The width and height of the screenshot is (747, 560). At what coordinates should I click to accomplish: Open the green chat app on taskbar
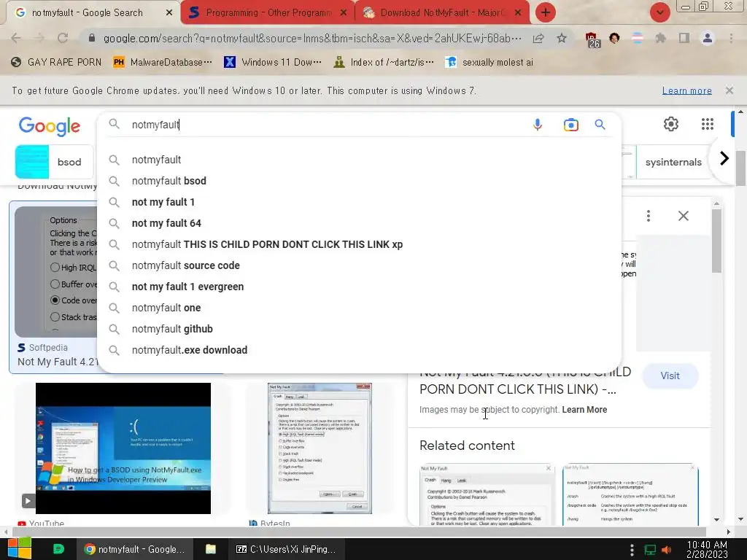[58, 549]
